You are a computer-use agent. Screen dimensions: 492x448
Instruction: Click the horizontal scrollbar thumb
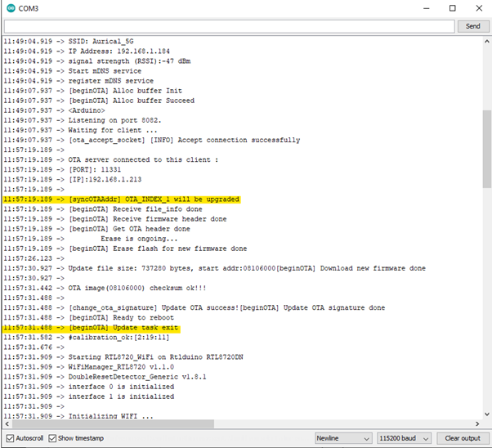pyautogui.click(x=113, y=423)
